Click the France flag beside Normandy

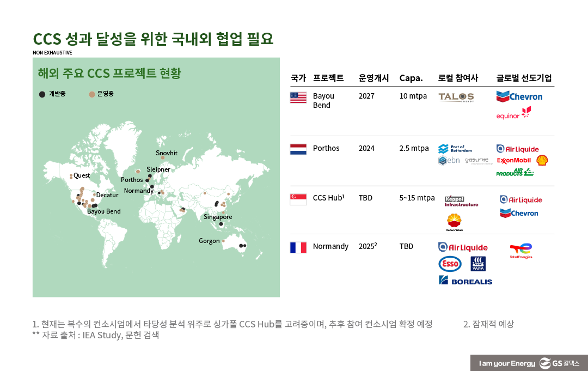(298, 246)
